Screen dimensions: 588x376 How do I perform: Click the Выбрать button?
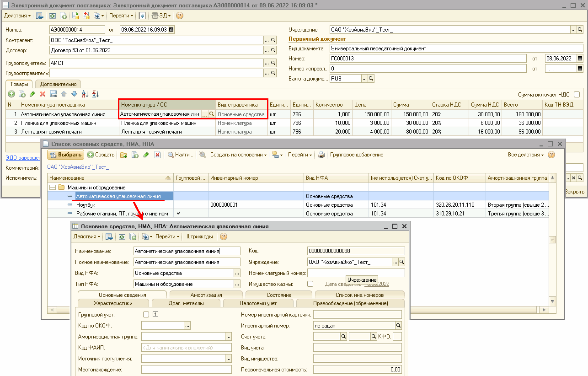[x=65, y=155]
